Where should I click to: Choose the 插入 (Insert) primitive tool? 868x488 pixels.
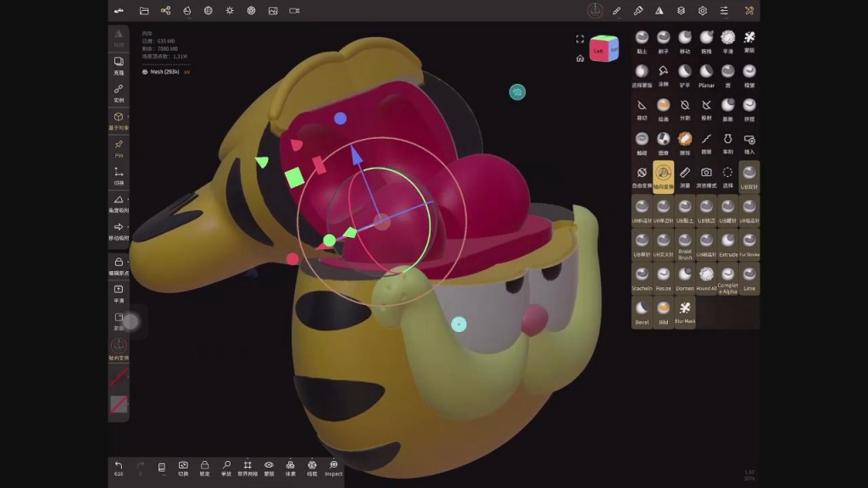pyautogui.click(x=749, y=143)
